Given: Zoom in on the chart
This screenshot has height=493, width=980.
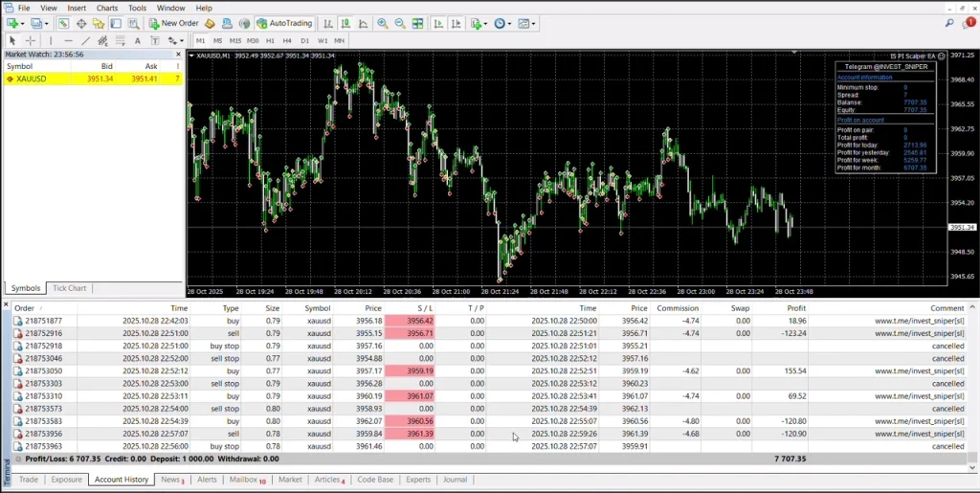Looking at the screenshot, I should (x=383, y=23).
